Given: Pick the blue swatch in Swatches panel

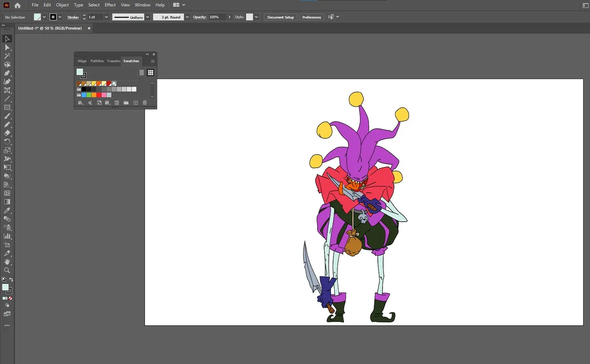Looking at the screenshot, I should coord(84,95).
